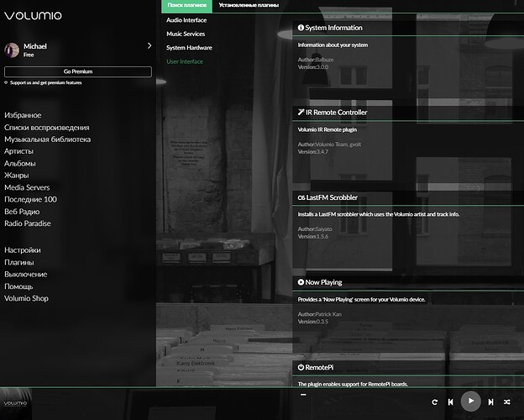Open Музыкальная библиотека

click(x=48, y=139)
